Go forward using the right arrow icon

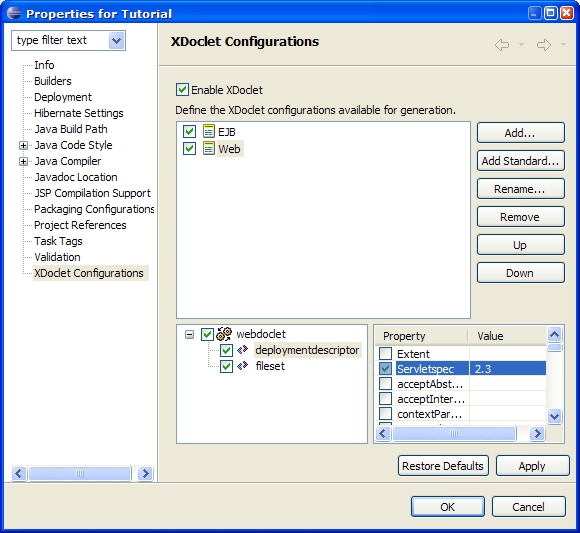click(x=544, y=45)
